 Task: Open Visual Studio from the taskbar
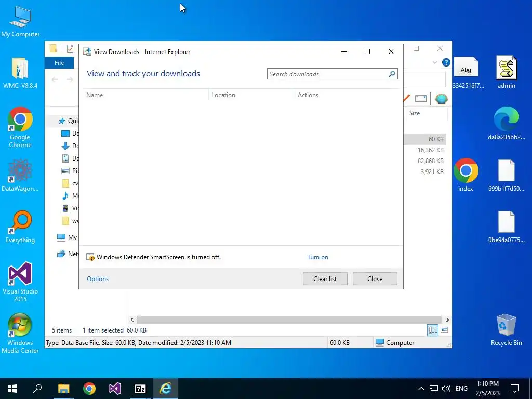pos(115,389)
